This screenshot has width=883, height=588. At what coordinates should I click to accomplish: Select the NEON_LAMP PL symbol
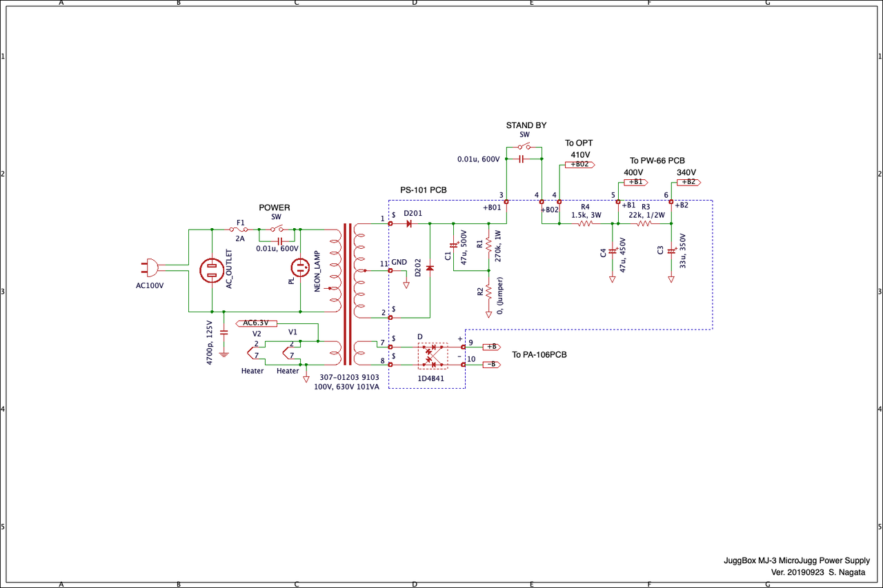click(x=301, y=270)
